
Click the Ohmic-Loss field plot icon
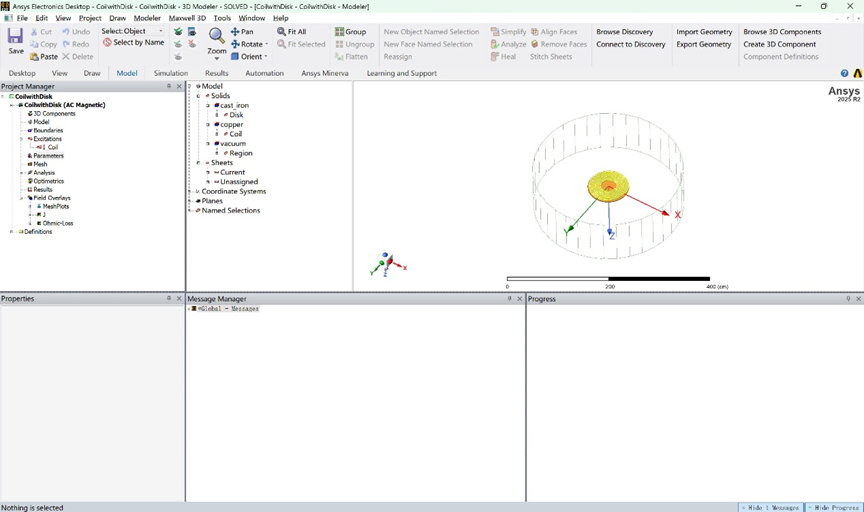click(x=39, y=223)
